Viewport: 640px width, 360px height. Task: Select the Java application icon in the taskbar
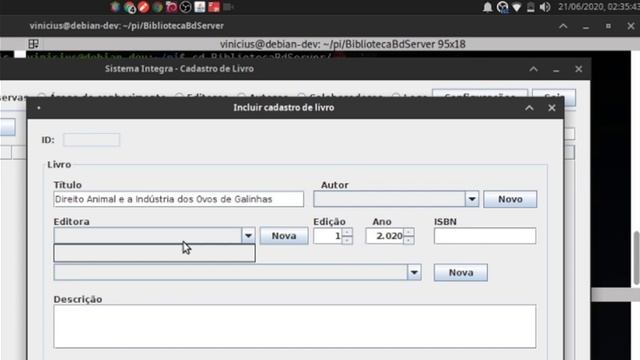click(x=200, y=7)
